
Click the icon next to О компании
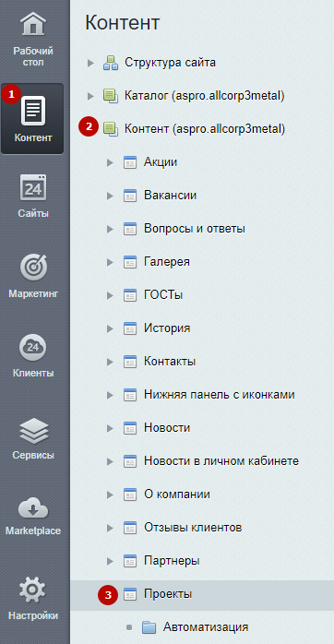point(130,495)
